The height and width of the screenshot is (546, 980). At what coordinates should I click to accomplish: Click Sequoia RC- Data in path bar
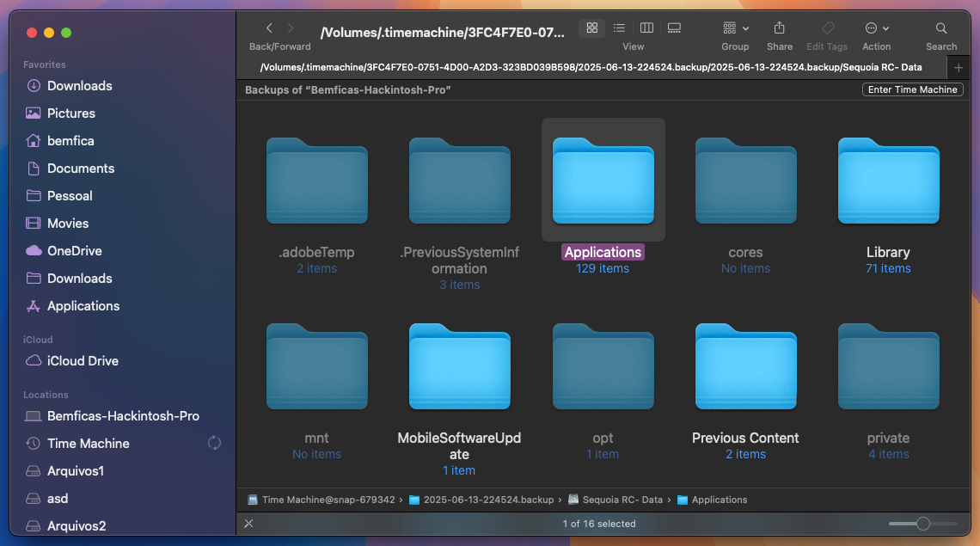[616, 500]
